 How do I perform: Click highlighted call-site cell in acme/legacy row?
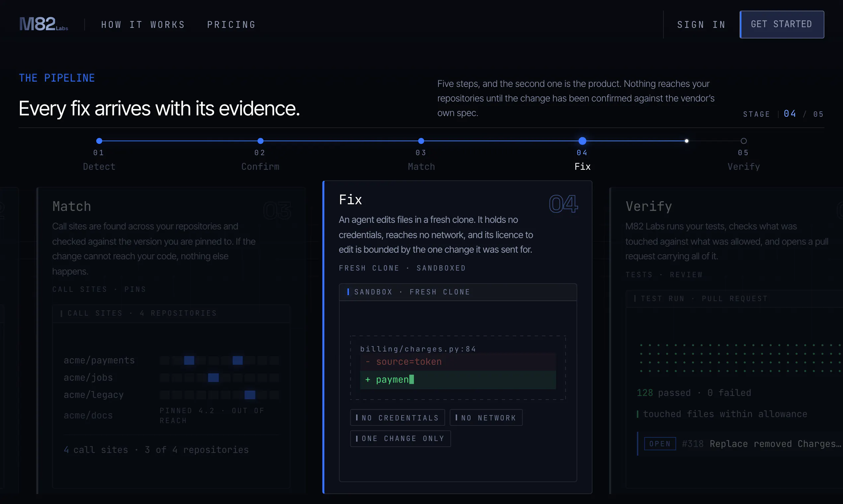click(250, 395)
